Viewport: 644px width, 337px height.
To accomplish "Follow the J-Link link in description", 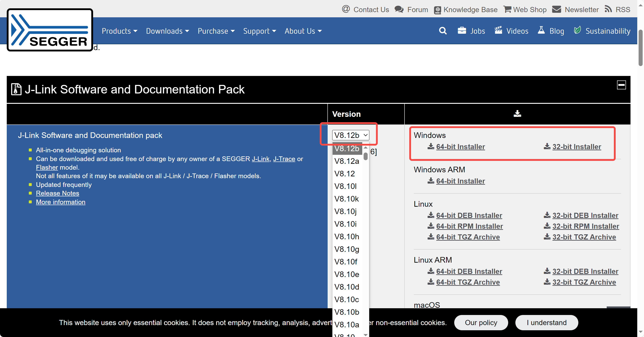I will 260,159.
